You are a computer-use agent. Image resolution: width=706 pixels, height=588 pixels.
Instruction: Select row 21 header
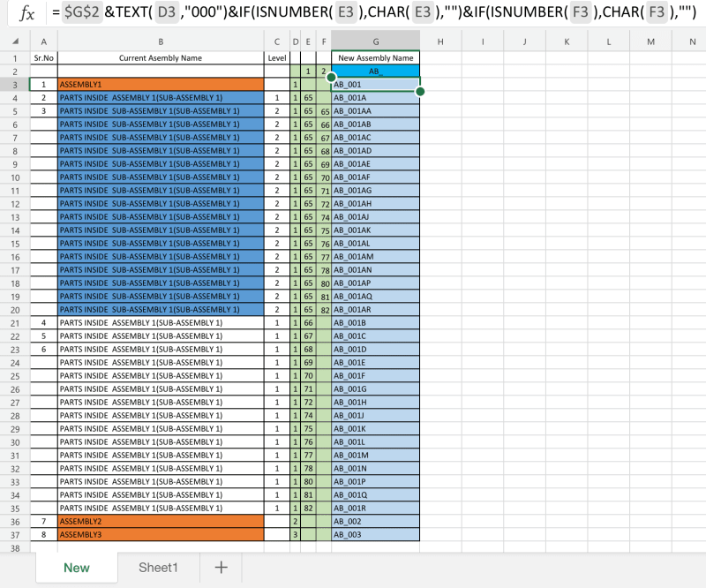(15, 323)
